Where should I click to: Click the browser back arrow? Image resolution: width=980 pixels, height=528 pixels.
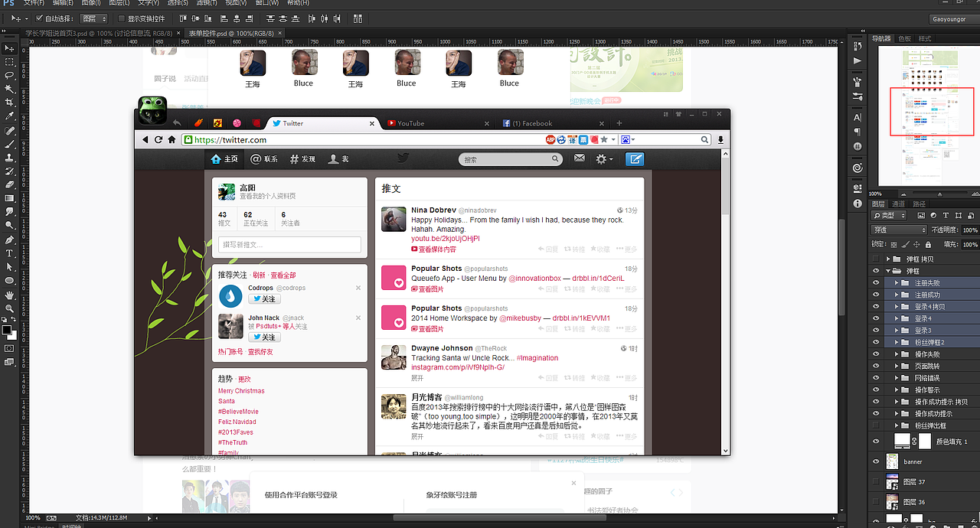[x=145, y=139]
